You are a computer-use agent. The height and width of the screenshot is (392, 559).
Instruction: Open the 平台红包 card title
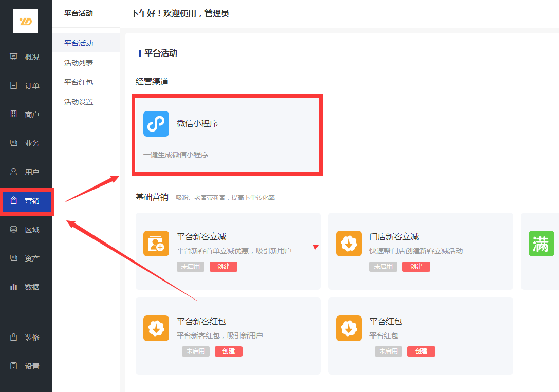(386, 322)
